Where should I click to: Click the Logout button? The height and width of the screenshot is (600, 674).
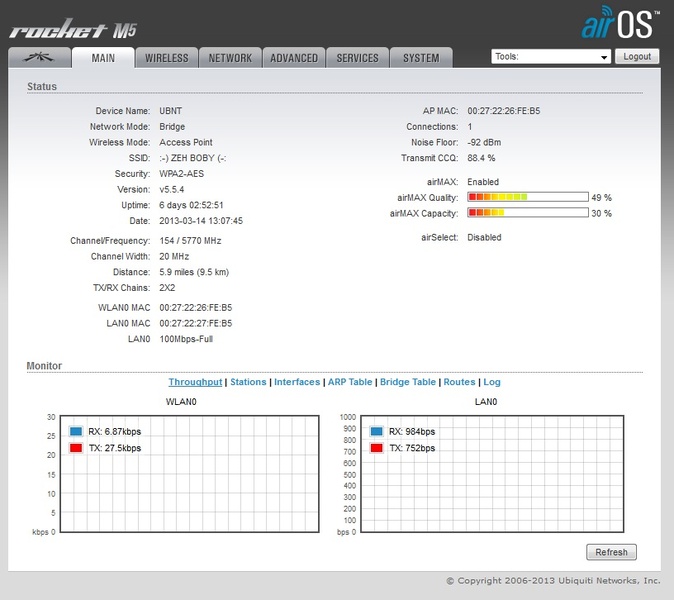click(637, 56)
